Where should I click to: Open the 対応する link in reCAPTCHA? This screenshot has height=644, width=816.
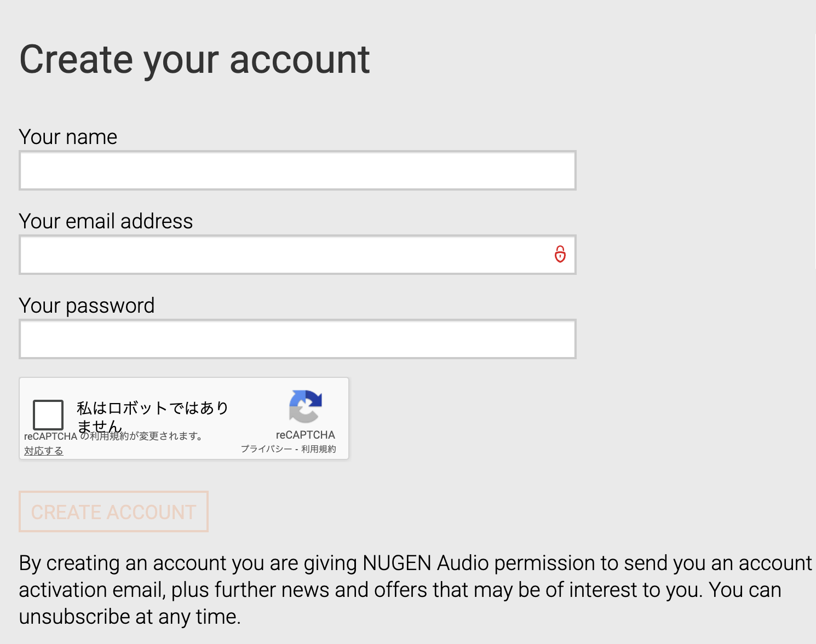tap(44, 451)
